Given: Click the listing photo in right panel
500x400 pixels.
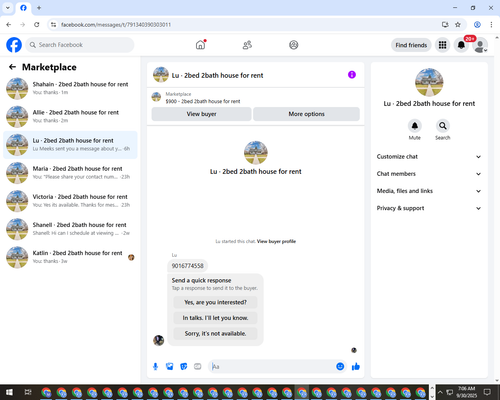Looking at the screenshot, I should click(429, 82).
